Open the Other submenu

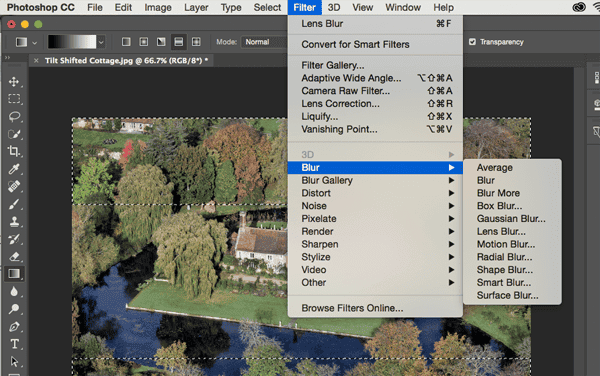coord(375,282)
